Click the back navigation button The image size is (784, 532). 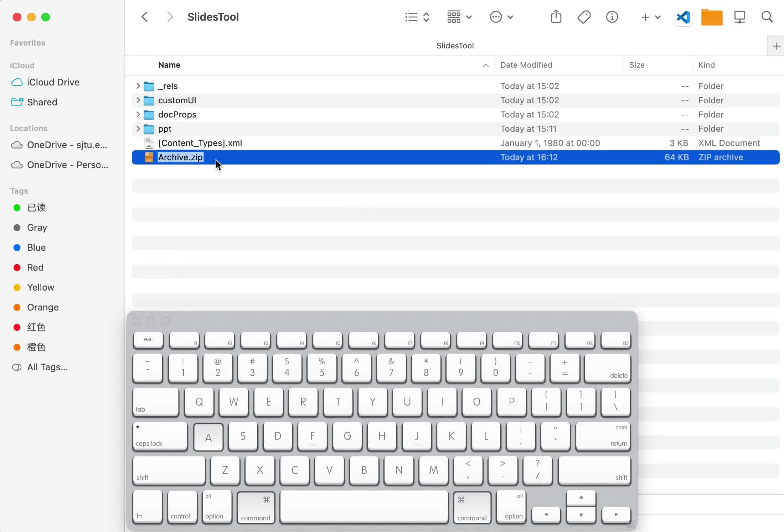(144, 17)
